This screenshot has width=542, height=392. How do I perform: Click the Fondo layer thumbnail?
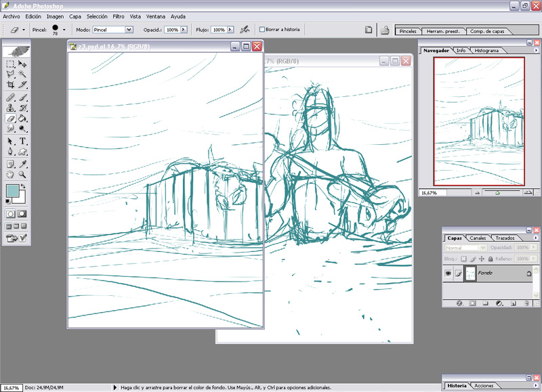click(x=470, y=274)
